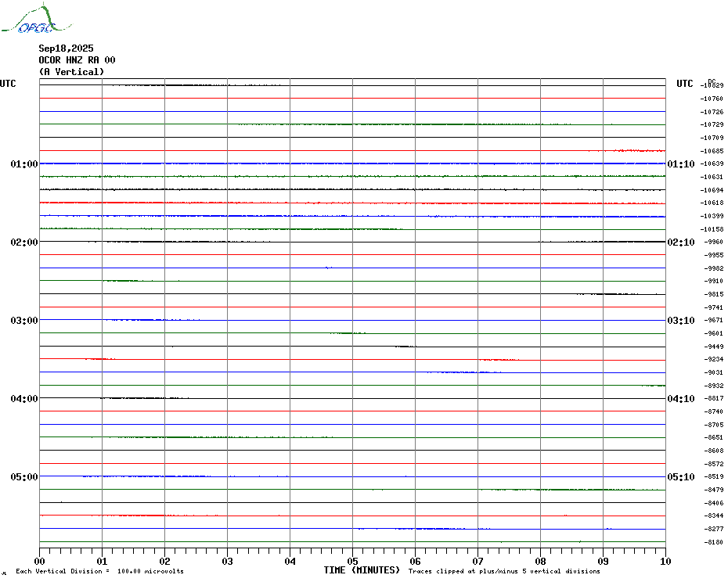Click the 05:00 time label
Image resolution: width=728 pixels, height=582 pixels.
24,477
